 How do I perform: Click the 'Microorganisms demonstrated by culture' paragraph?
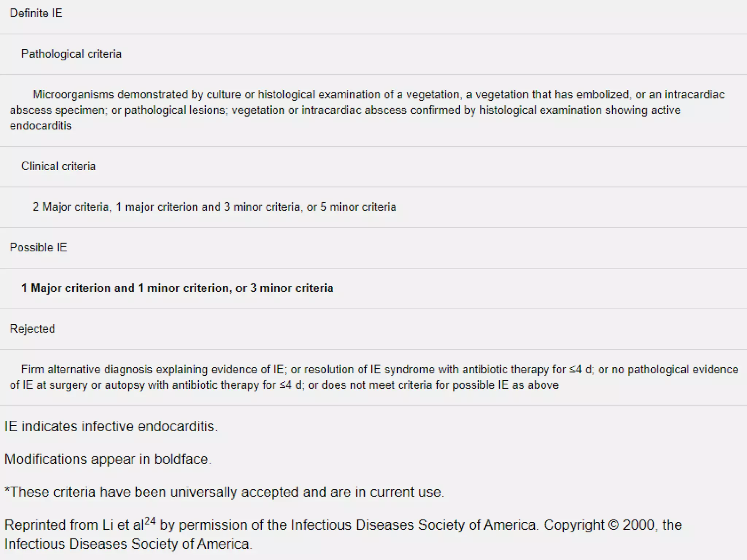(367, 110)
